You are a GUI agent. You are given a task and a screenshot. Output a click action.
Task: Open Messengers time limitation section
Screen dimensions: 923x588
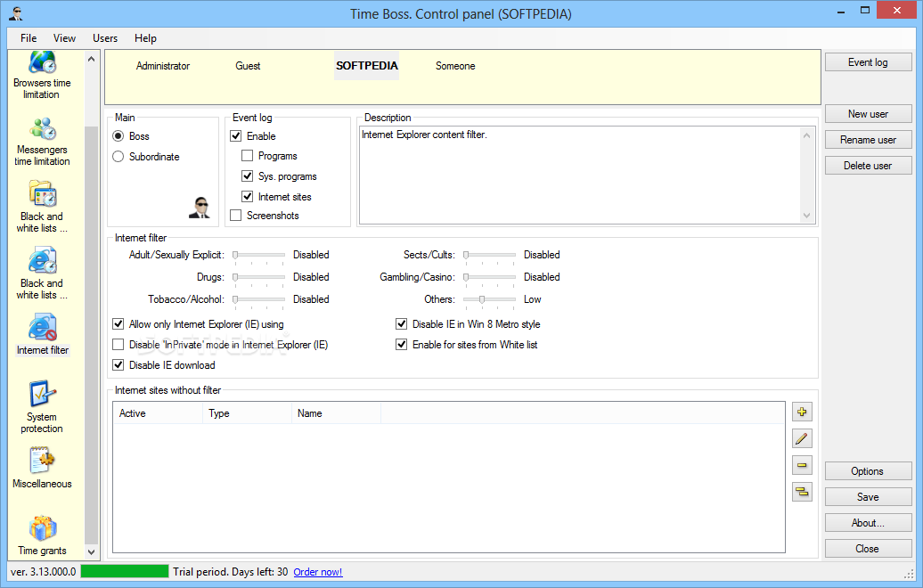pos(42,142)
